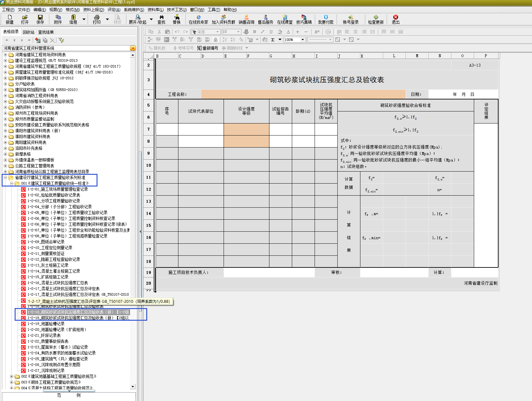Open 在线找专家 from the toolbar

click(x=199, y=19)
